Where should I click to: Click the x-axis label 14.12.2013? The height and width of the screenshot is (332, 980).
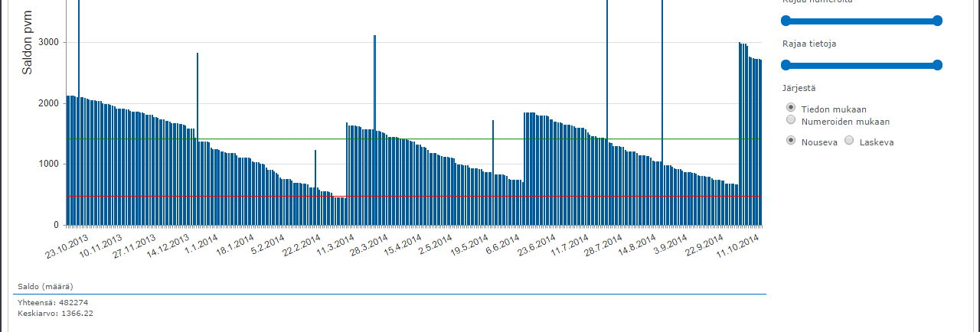pos(168,248)
